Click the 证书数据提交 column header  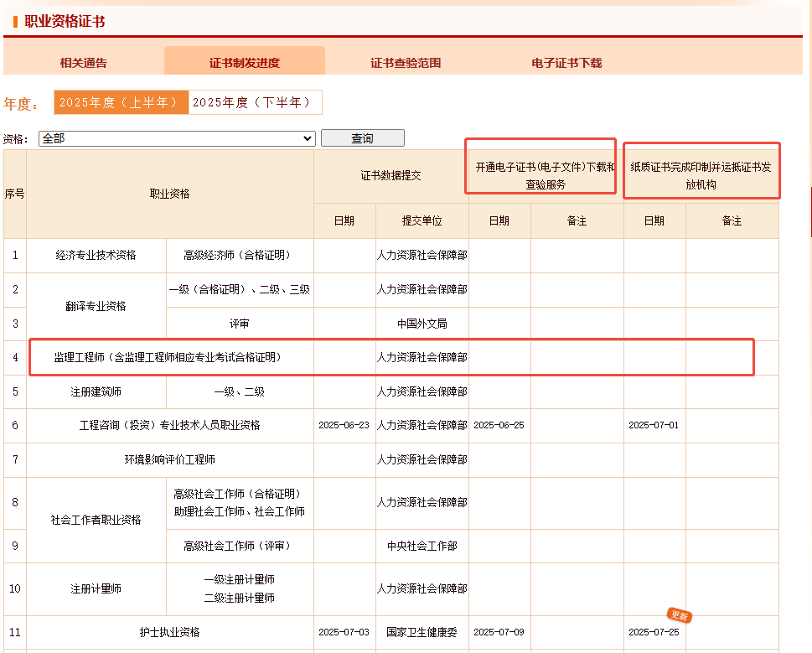point(391,175)
